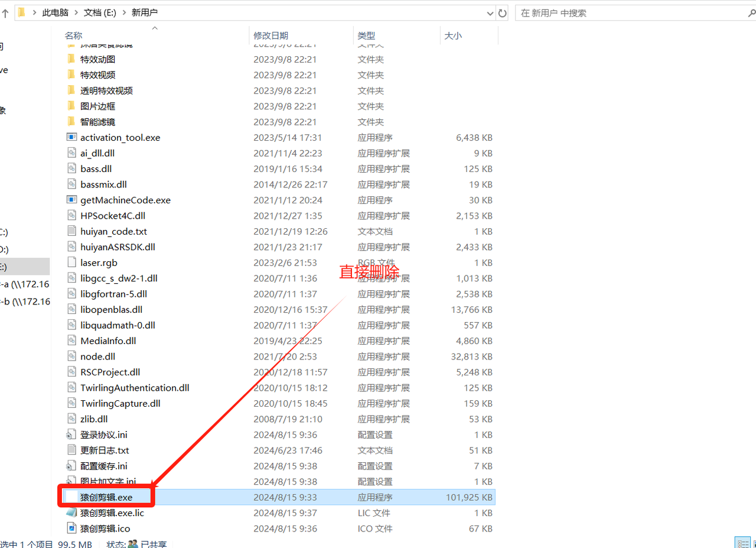Expand the chevron before 此电脑 in address bar
The height and width of the screenshot is (548, 756).
tap(35, 13)
